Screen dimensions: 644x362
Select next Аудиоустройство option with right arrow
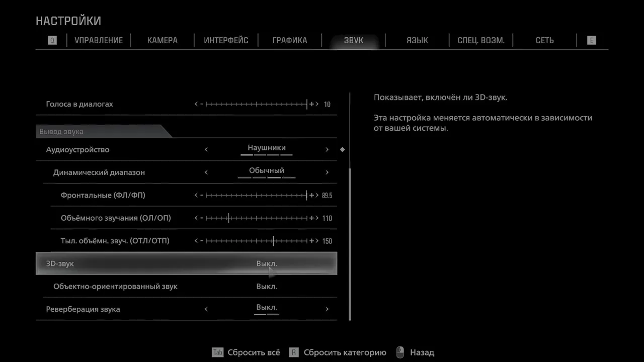coord(327,149)
